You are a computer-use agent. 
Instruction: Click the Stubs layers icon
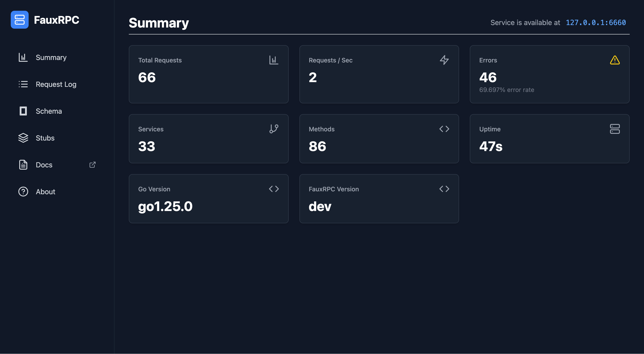(x=23, y=138)
